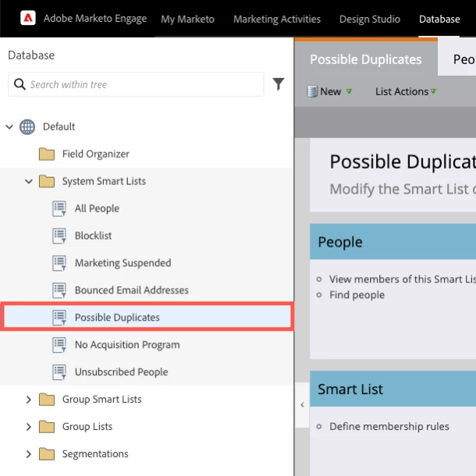Click the database icon beside New
Image resolution: width=476 pixels, height=476 pixels.
312,91
